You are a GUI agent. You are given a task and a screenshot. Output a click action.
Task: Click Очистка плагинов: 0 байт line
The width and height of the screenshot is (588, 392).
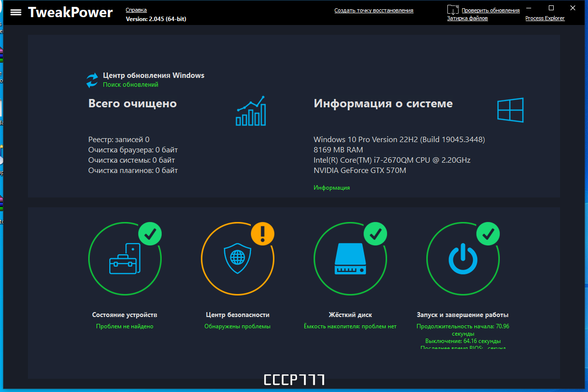click(133, 171)
